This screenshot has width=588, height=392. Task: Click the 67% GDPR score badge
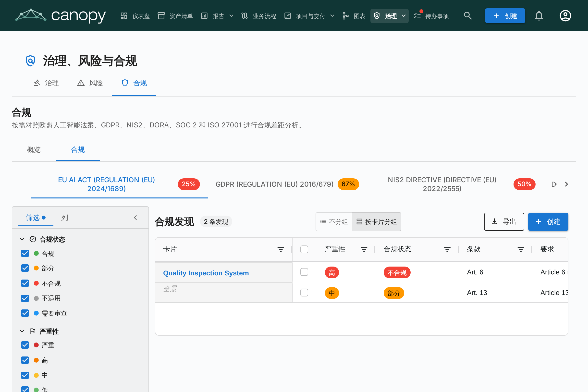(x=348, y=184)
